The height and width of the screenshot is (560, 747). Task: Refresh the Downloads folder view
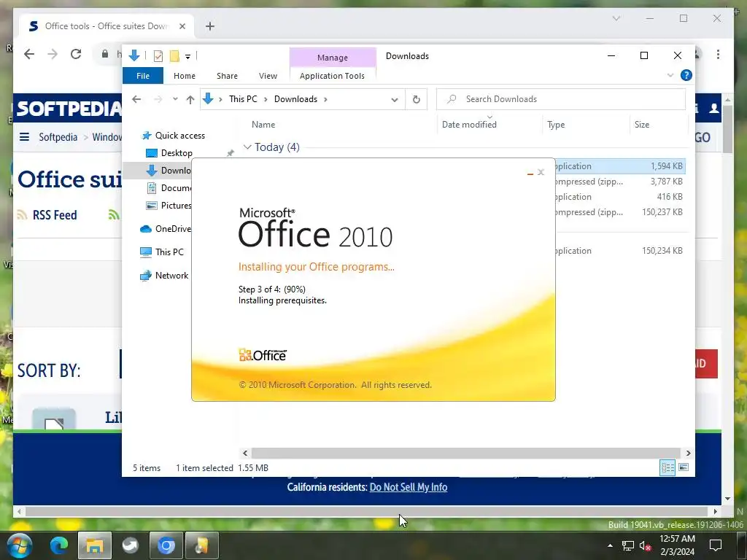click(x=417, y=99)
